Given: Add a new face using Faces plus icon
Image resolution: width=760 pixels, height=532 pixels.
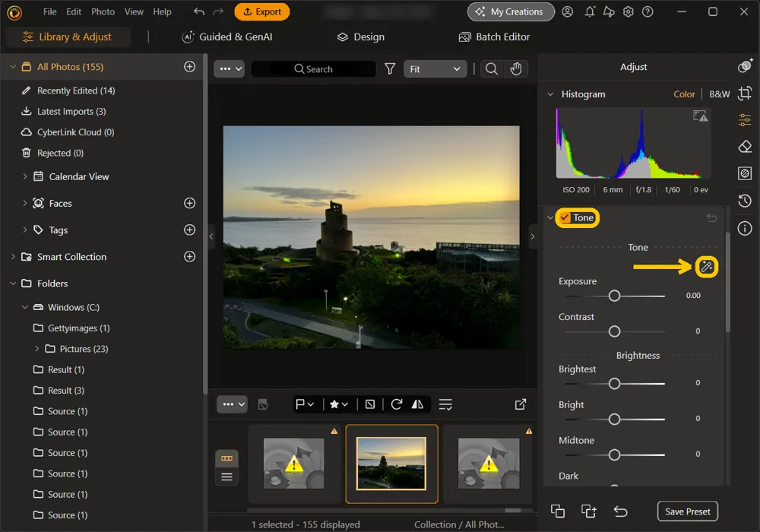Looking at the screenshot, I should tap(189, 203).
